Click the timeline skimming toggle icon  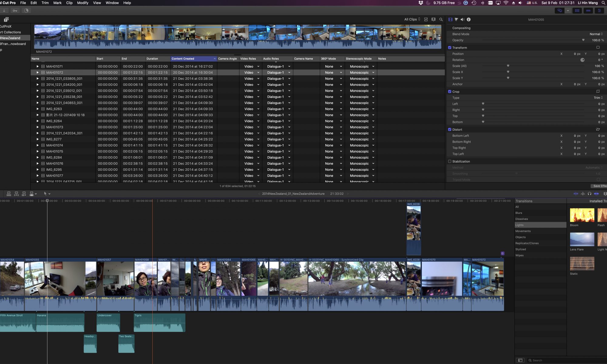click(576, 194)
